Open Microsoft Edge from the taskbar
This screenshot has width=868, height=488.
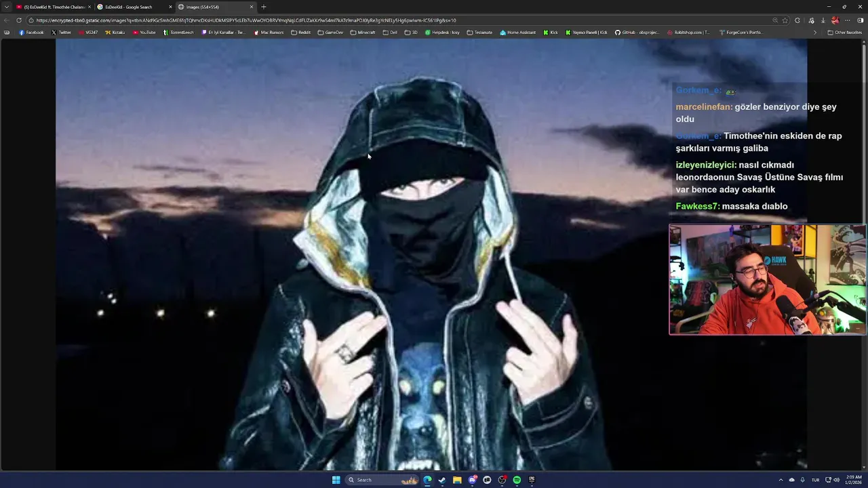point(427,480)
